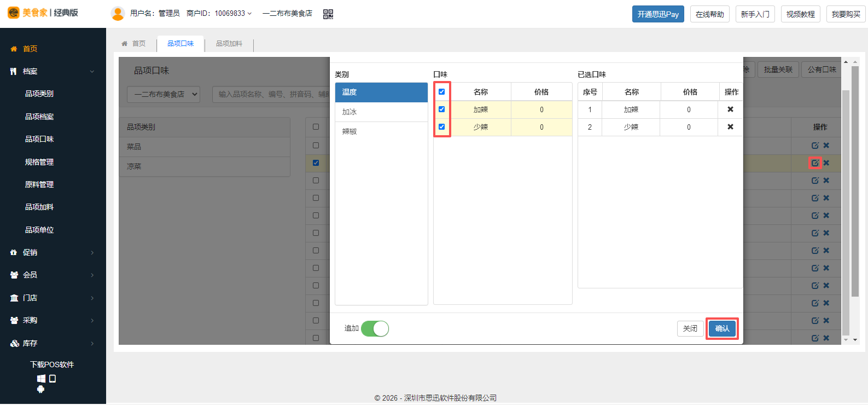
Task: Open the 商户ID 10069833 dropdown
Action: click(x=219, y=13)
